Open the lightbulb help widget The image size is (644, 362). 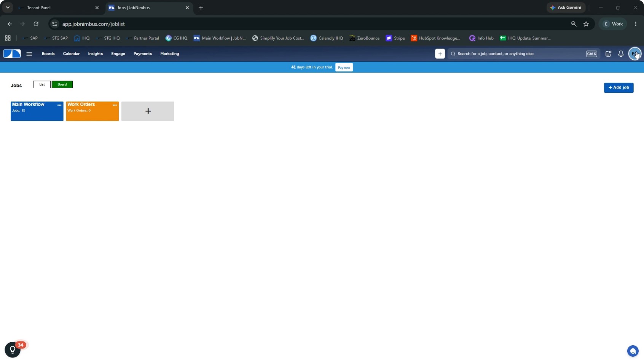pos(13,349)
